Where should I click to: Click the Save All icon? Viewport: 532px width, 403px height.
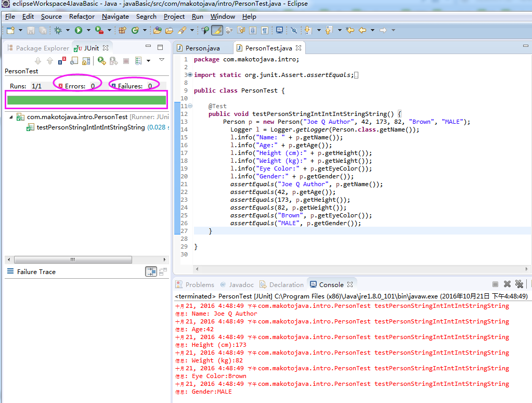[43, 31]
